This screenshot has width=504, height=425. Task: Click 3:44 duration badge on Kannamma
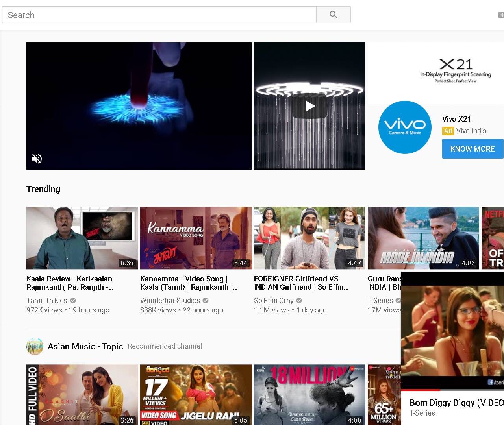[x=241, y=263]
